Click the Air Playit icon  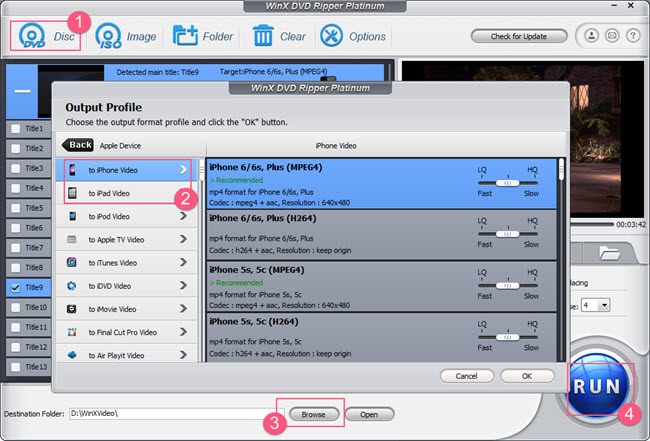click(x=72, y=355)
